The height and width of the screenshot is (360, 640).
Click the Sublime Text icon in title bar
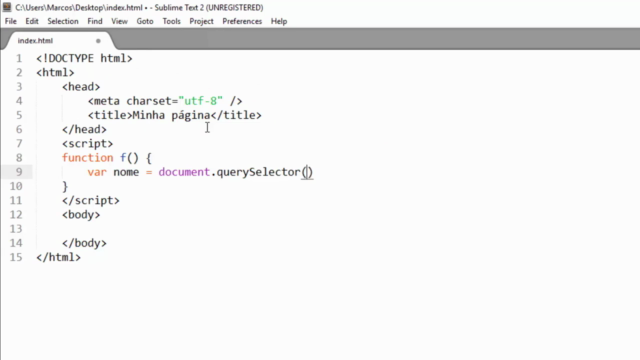coord(7,7)
